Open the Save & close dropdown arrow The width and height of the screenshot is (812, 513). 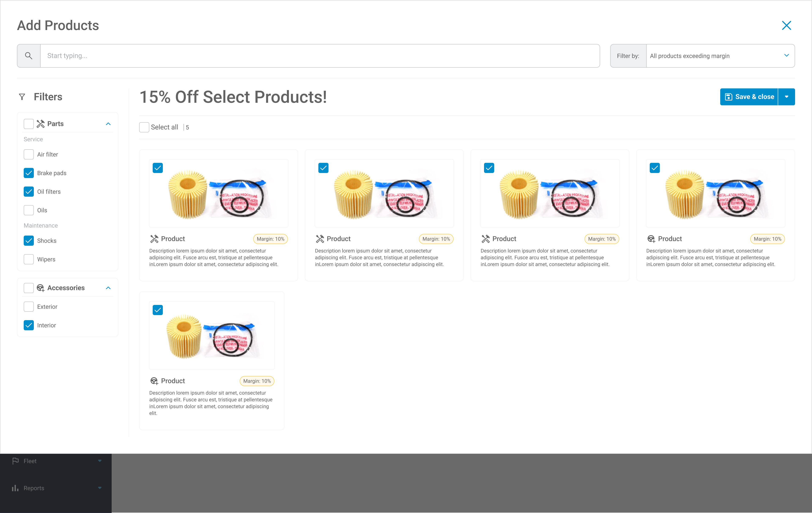(x=786, y=97)
